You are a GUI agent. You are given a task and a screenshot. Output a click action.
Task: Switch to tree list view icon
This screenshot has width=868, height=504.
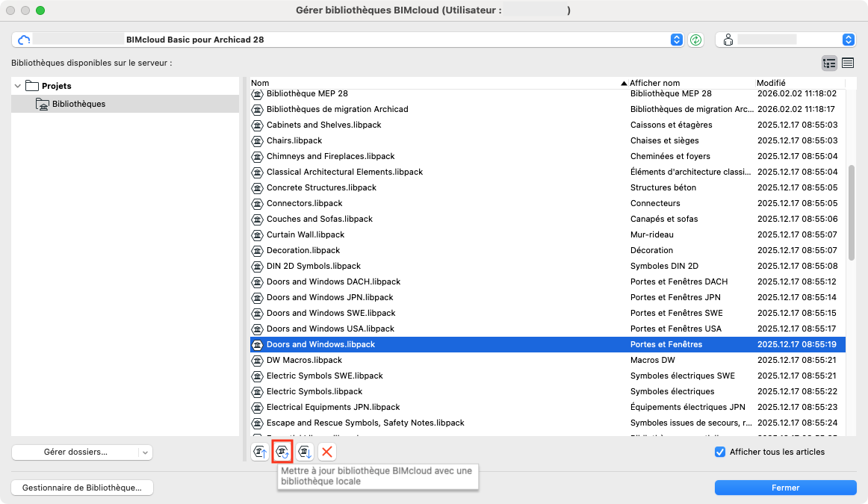[x=829, y=63]
